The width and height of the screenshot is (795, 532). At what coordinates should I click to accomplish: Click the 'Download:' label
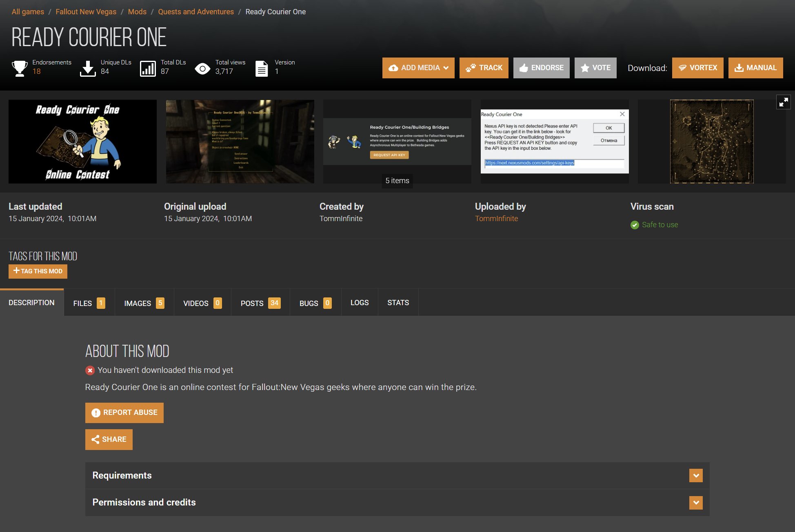(x=647, y=68)
